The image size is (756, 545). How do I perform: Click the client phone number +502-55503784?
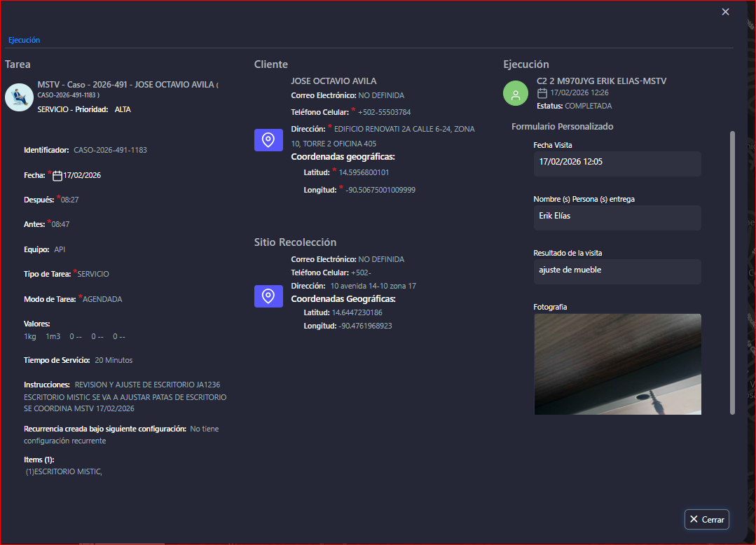(x=384, y=112)
